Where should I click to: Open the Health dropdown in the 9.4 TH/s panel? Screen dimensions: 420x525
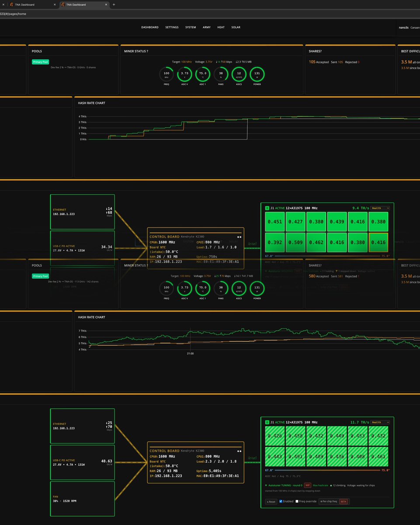(380, 208)
